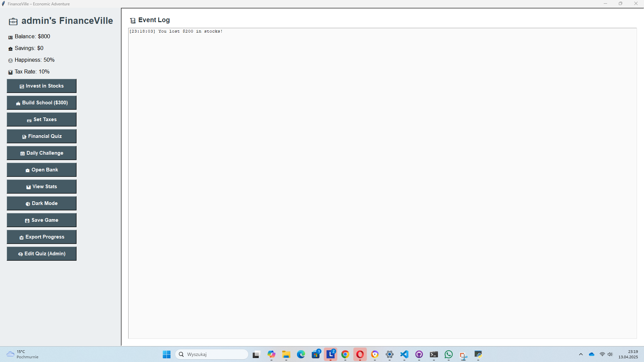Image resolution: width=644 pixels, height=362 pixels.
Task: Open Opera browser from taskbar
Action: click(360, 354)
